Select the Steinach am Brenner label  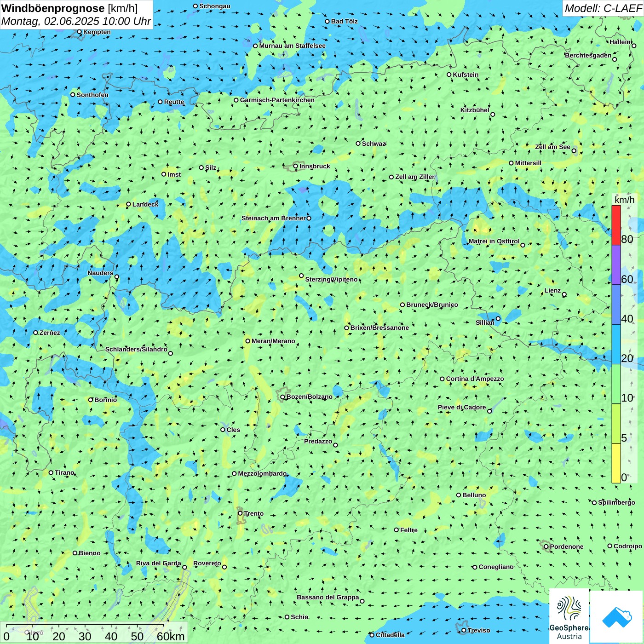[273, 218]
